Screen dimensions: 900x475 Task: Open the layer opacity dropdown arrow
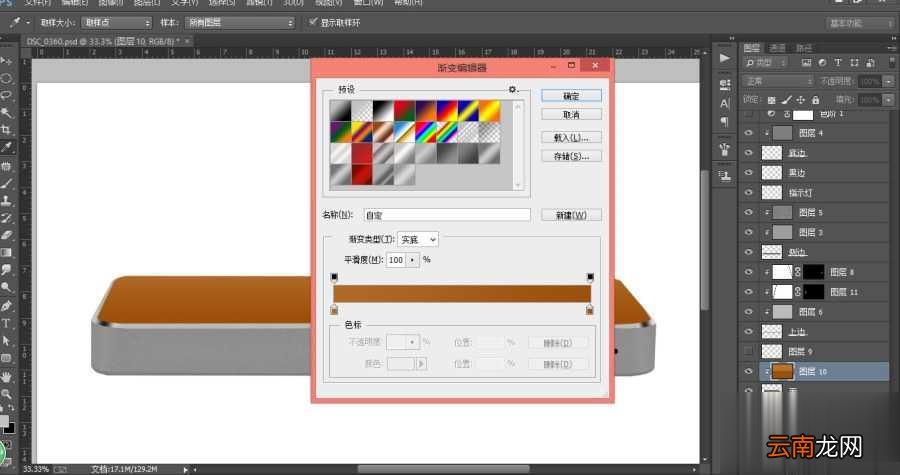pyautogui.click(x=889, y=81)
